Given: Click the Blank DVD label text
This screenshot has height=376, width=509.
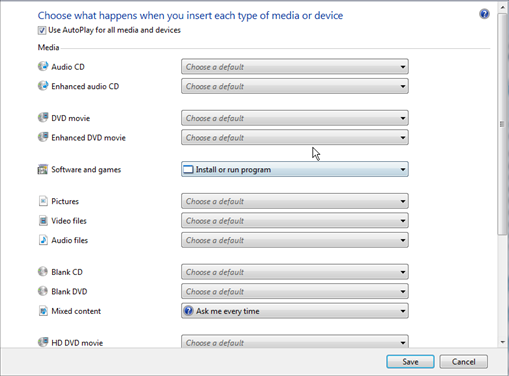Looking at the screenshot, I should click(69, 292).
